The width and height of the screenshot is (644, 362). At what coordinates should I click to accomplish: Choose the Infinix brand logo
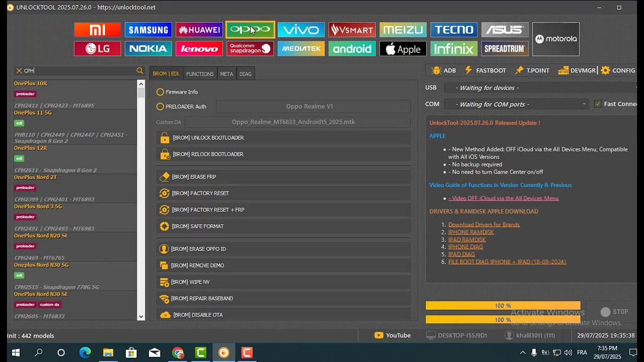click(x=454, y=49)
